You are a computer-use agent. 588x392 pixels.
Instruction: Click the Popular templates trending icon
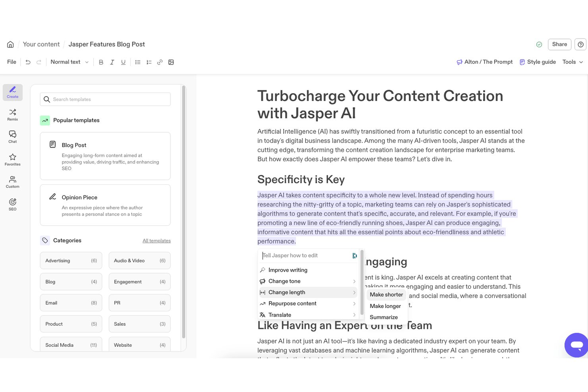point(45,120)
